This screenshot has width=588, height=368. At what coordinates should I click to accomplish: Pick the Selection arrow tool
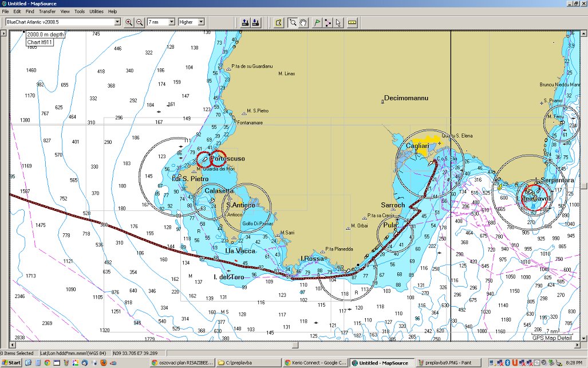click(x=338, y=22)
